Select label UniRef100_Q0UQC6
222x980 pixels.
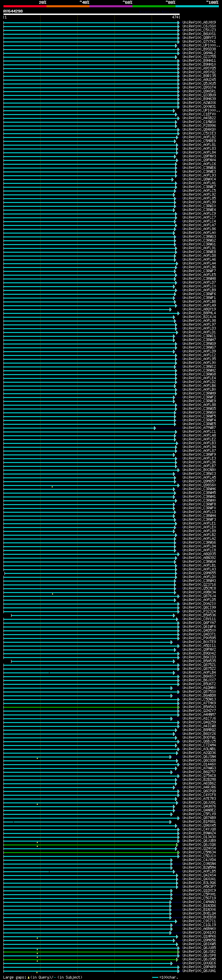[199, 963]
